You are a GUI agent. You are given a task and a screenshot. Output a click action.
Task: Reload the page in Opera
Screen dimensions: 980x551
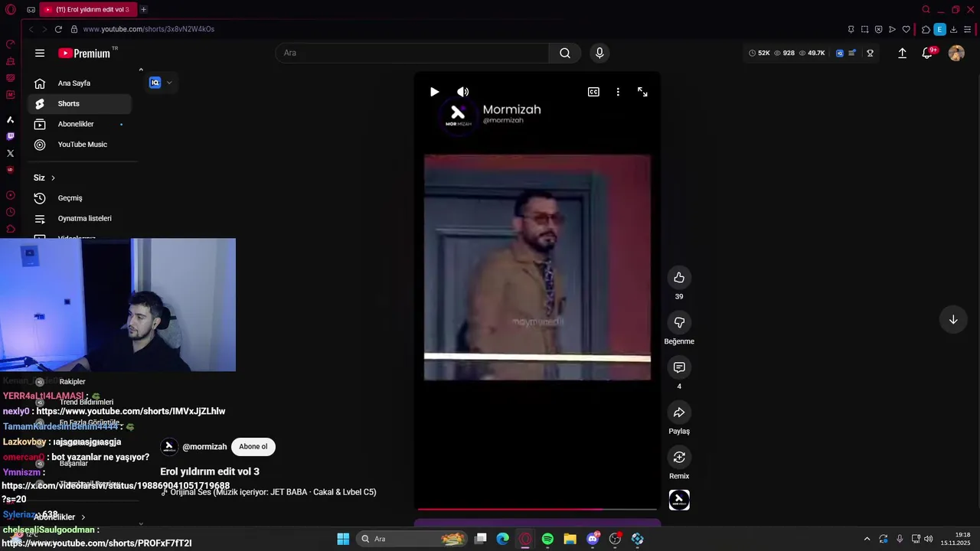pyautogui.click(x=58, y=29)
